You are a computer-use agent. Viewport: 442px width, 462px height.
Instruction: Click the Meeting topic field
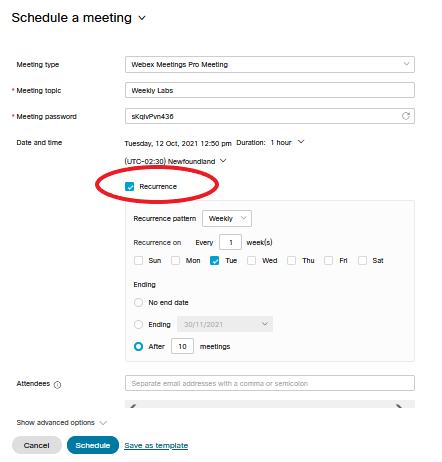[x=270, y=90]
